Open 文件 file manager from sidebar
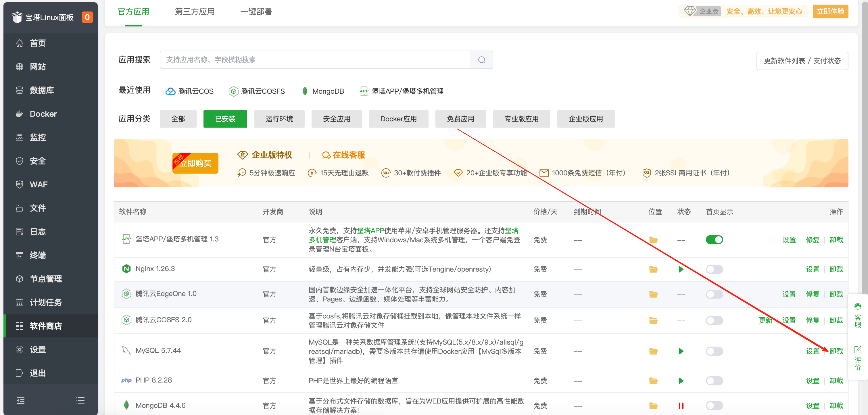This screenshot has width=868, height=415. pyautogui.click(x=37, y=208)
